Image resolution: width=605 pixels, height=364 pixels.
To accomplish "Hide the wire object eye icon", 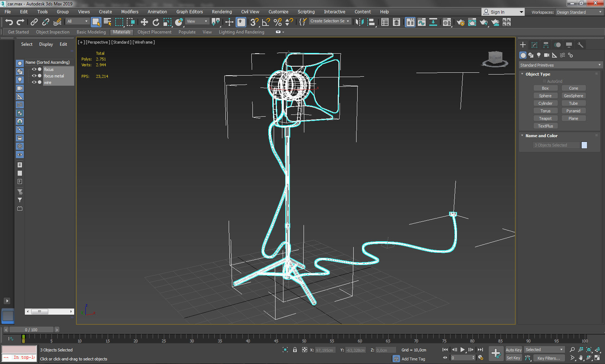I will point(34,82).
